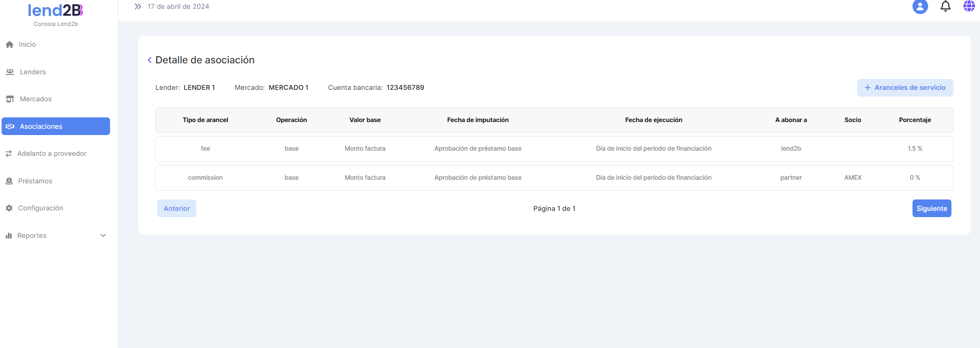Click the globe language icon
Viewport: 980px width, 348px height.
(969, 6)
